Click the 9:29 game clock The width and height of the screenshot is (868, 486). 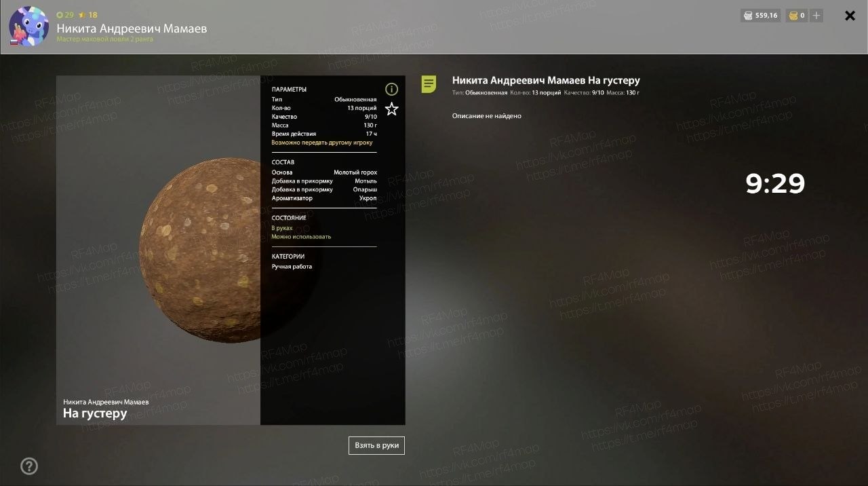(x=775, y=183)
